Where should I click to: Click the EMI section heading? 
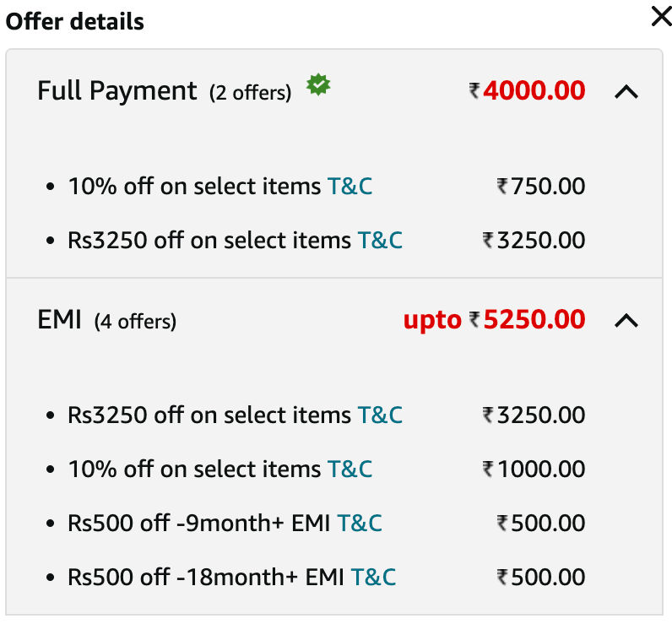(59, 319)
